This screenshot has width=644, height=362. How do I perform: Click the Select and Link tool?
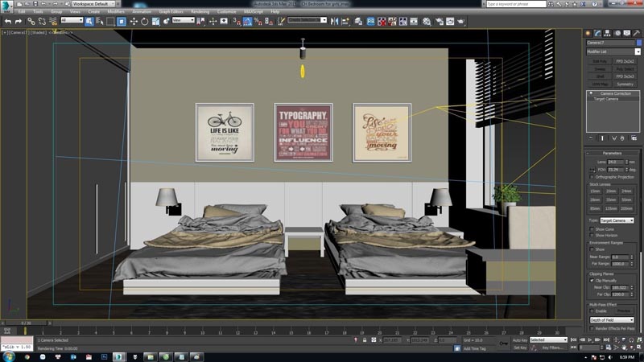(31, 21)
